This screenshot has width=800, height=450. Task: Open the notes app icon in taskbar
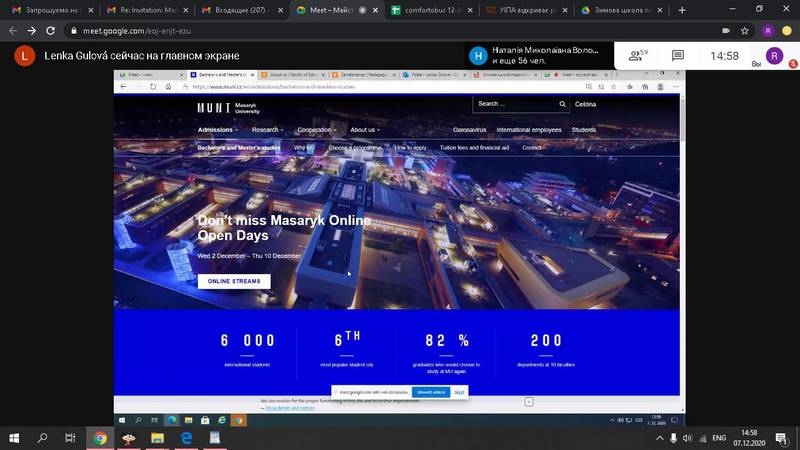214,438
